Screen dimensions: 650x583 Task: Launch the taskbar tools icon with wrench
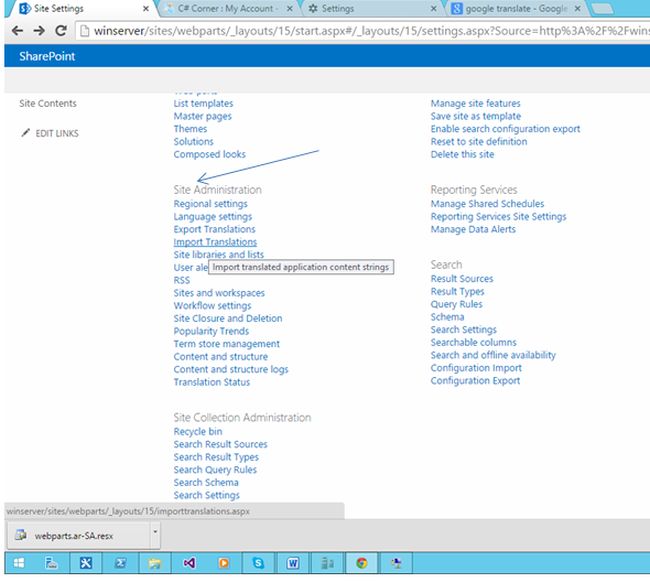click(x=86, y=563)
